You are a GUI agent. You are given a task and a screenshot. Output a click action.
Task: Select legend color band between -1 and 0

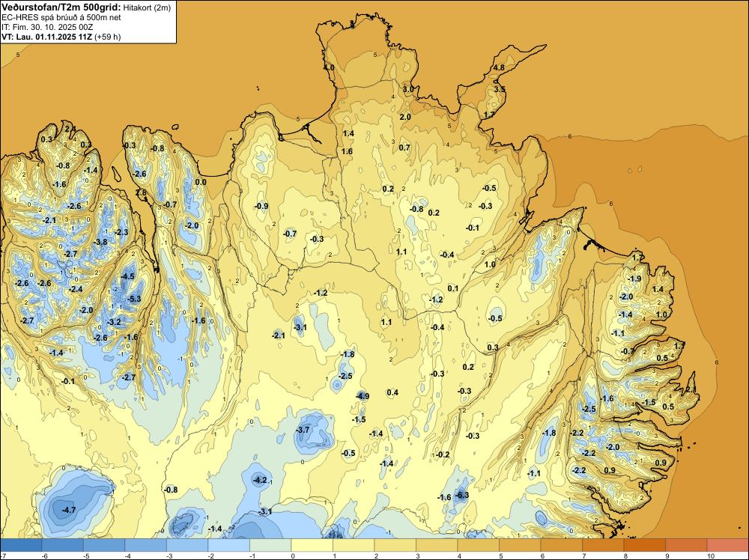point(270,545)
